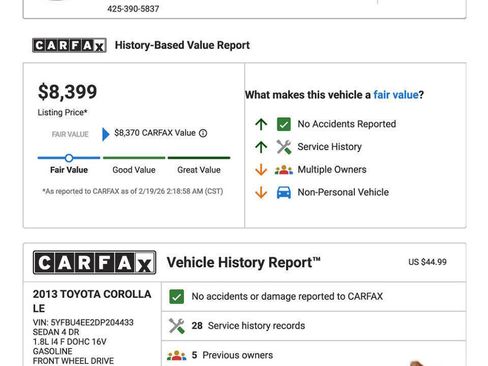Click the Great Value dark green bar segment

pyautogui.click(x=199, y=158)
